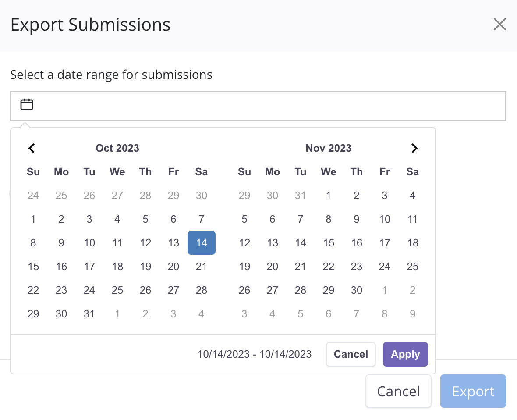The height and width of the screenshot is (420, 517).
Task: Select the highlighted October 14 date
Action: [x=202, y=243]
